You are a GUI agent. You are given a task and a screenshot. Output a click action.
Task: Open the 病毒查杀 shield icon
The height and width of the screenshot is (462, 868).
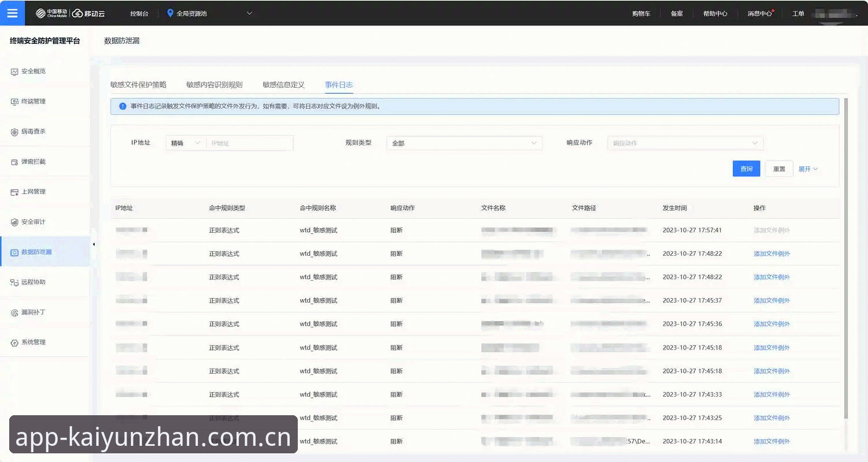(x=14, y=132)
